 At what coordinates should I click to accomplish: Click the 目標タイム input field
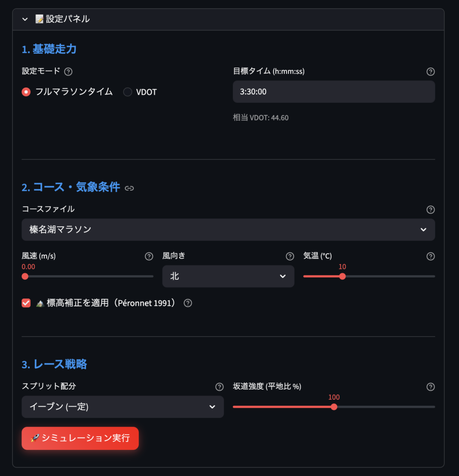click(334, 92)
